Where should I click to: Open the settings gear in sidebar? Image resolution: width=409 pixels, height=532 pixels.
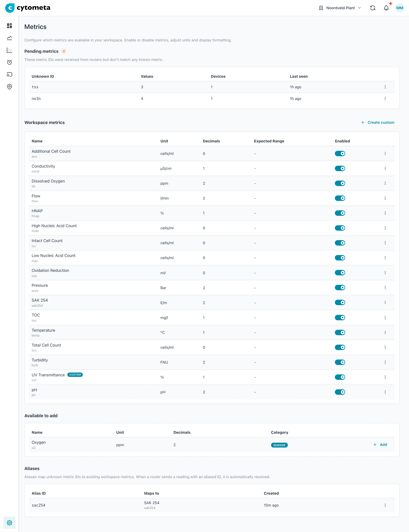9,523
